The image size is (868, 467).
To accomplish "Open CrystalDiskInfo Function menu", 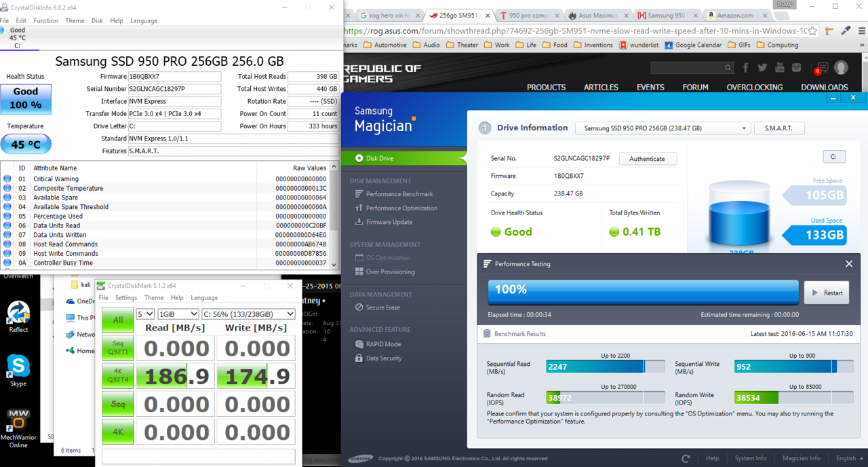I will (x=45, y=20).
